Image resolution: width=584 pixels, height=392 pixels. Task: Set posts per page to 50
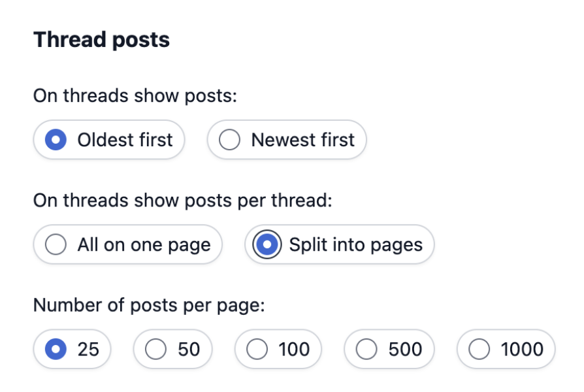(x=171, y=350)
